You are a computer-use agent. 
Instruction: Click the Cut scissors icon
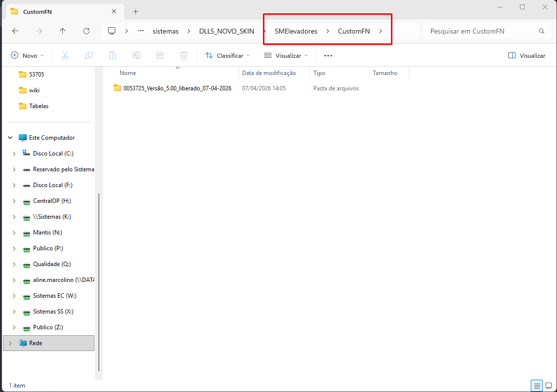click(65, 56)
